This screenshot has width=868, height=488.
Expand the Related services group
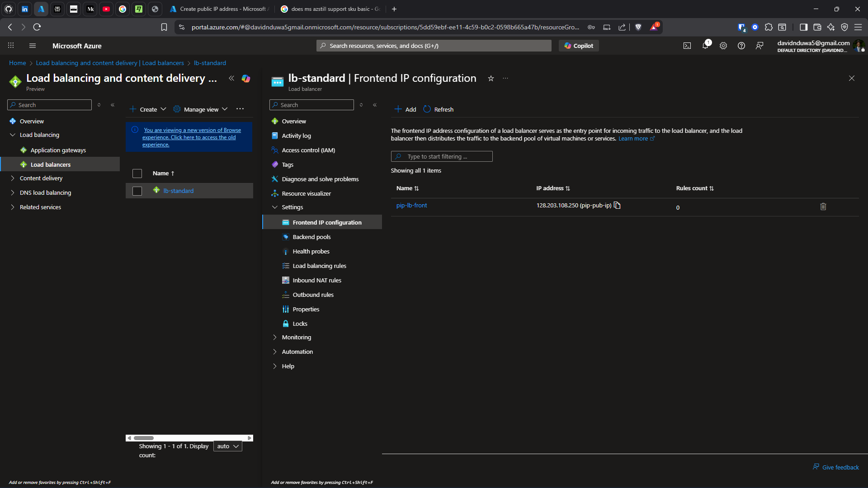[x=13, y=207]
